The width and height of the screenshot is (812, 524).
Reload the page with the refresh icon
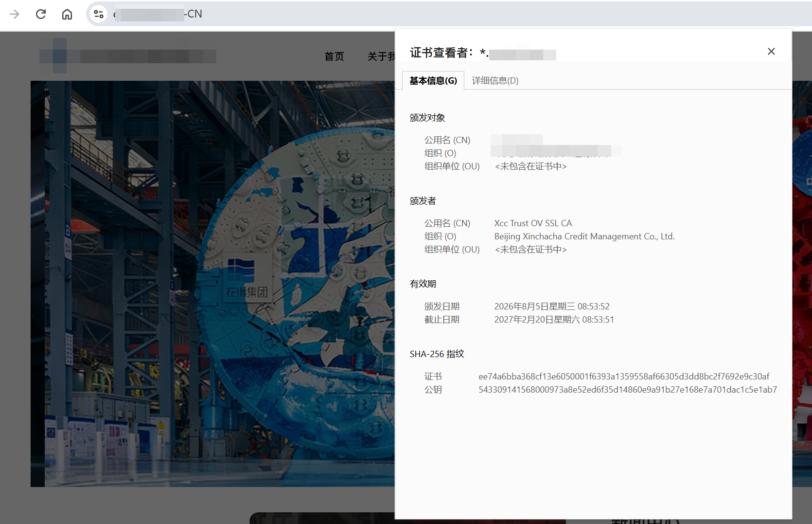[41, 14]
